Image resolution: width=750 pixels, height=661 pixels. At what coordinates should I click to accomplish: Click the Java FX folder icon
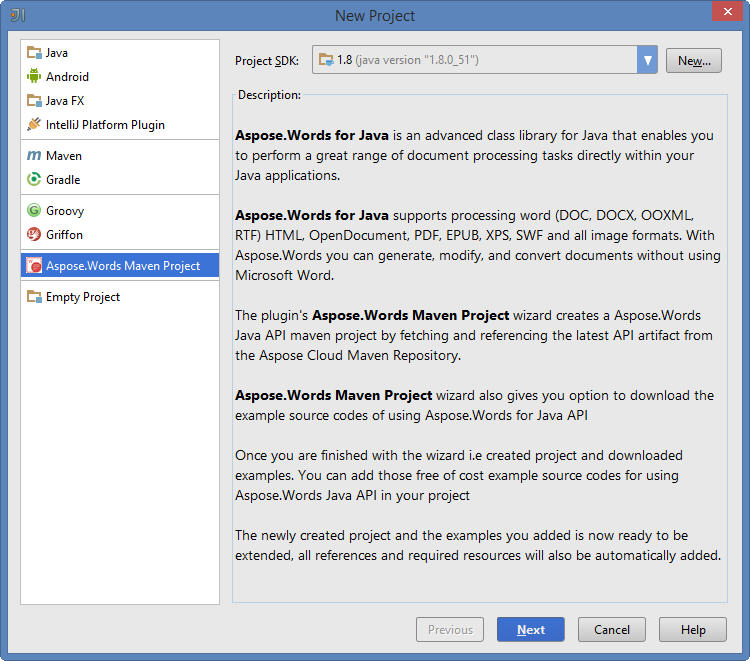tap(34, 101)
